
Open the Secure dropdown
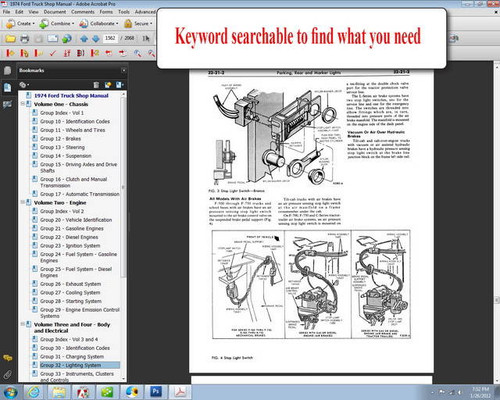pos(138,24)
